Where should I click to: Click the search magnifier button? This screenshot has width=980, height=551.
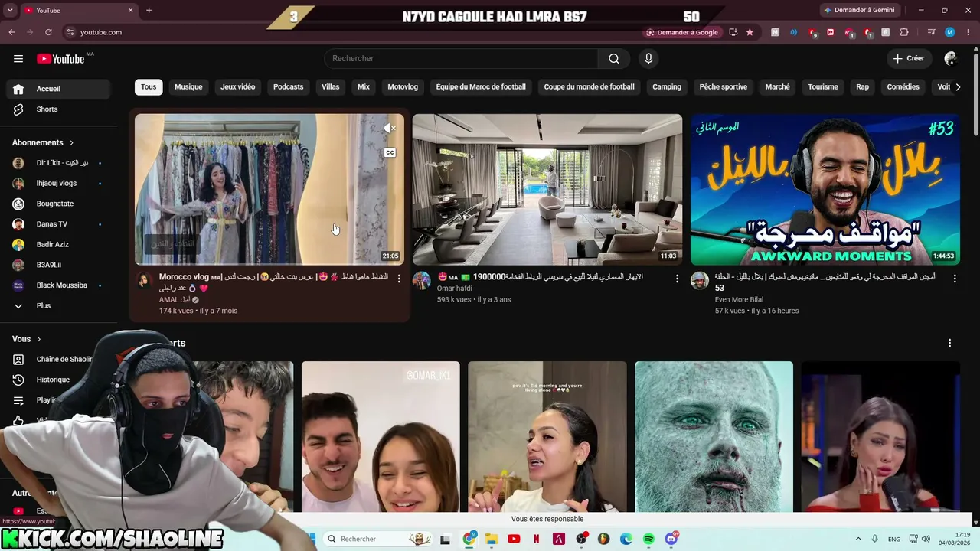pyautogui.click(x=614, y=59)
